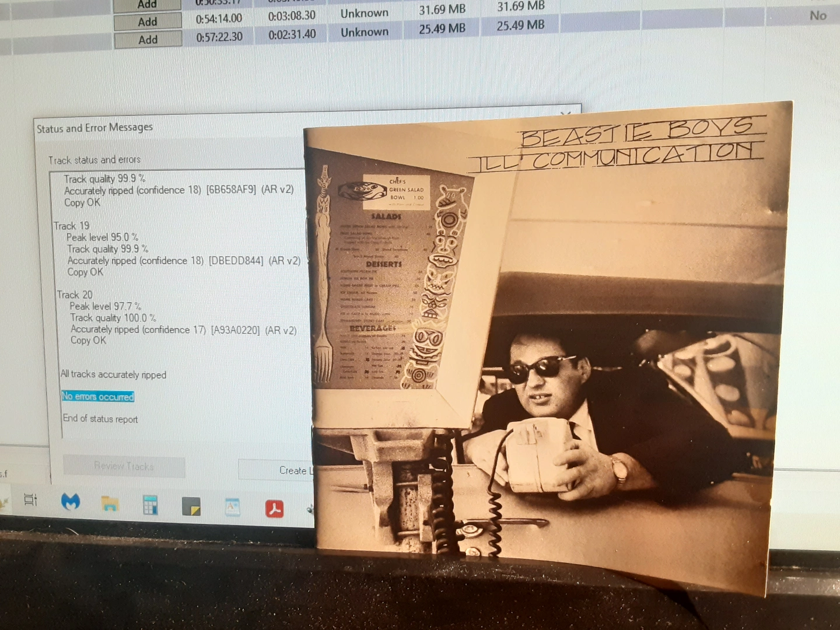
Task: Click the Peak level 95.0 % line
Action: [102, 237]
